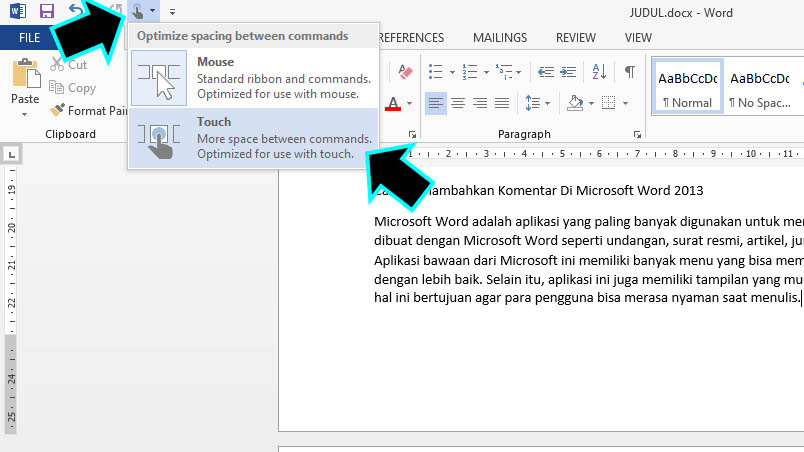Click the Format Painter brush

(59, 111)
